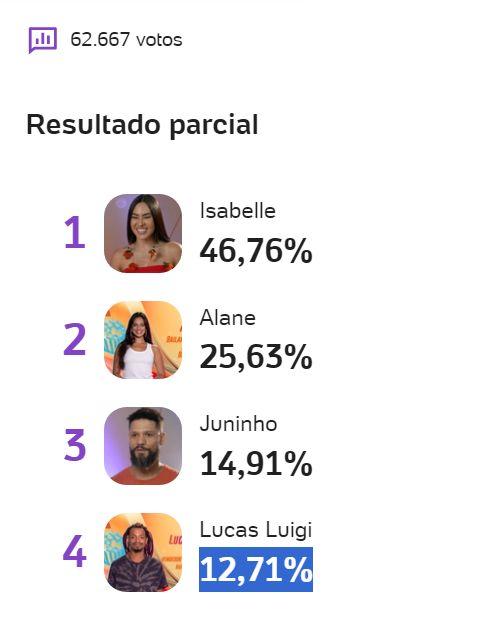
Task: Click Isabelle's 46,76% result
Action: click(256, 251)
